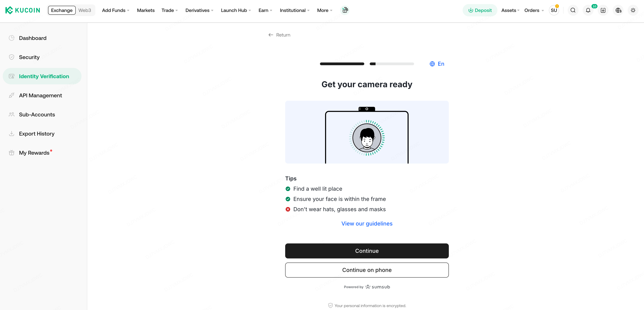644x310 pixels.
Task: Click the app download icon
Action: pyautogui.click(x=603, y=10)
